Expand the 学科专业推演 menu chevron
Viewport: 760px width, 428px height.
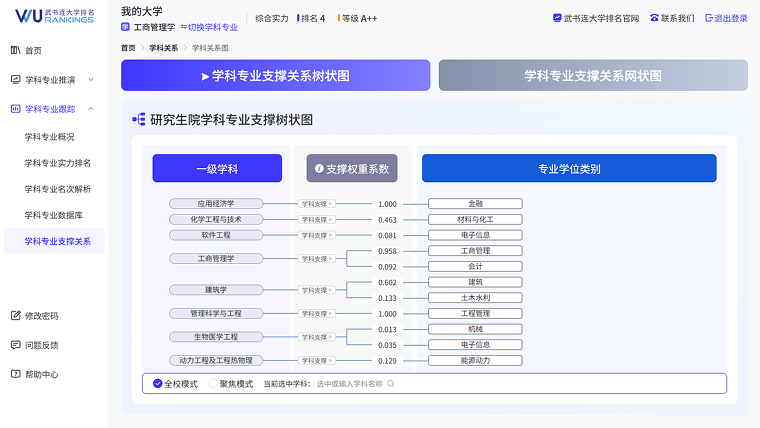coord(91,79)
